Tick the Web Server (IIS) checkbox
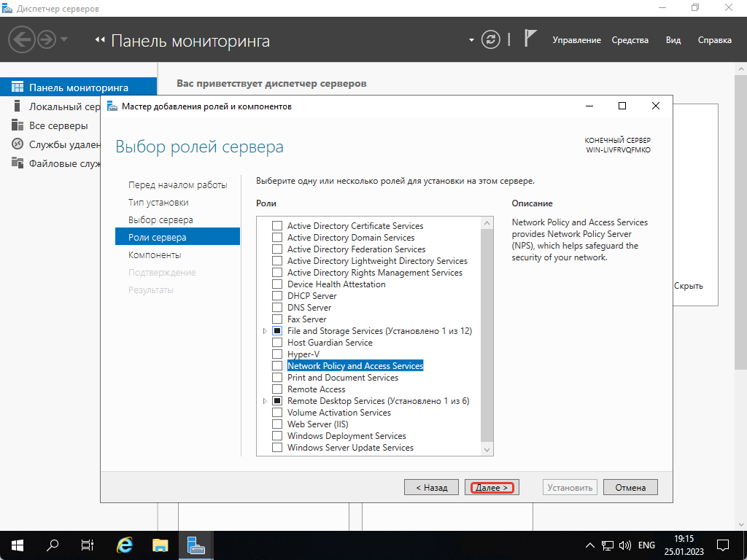 (276, 424)
